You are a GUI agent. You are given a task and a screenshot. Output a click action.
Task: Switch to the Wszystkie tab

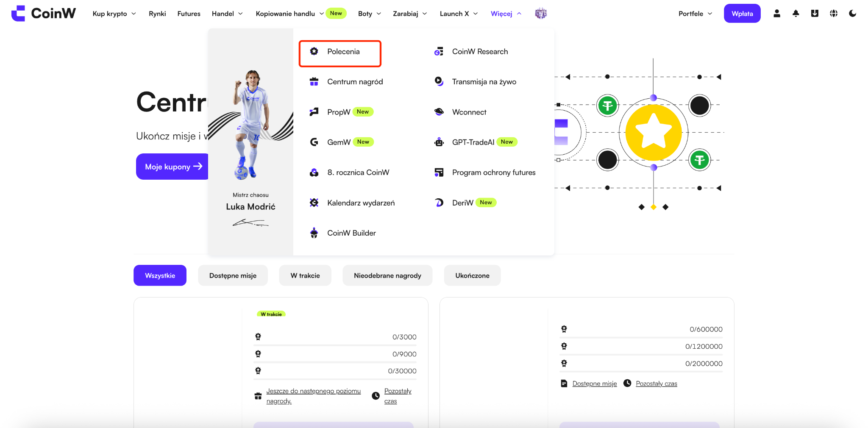(160, 275)
